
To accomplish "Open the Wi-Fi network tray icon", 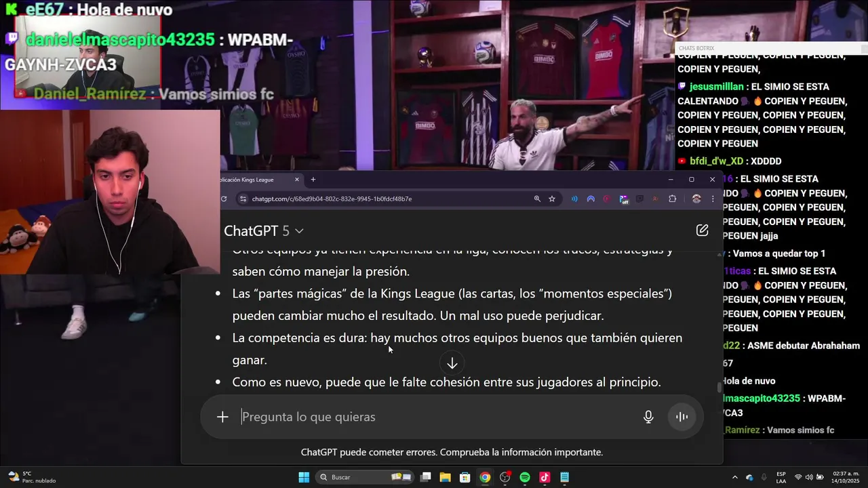I will click(798, 477).
